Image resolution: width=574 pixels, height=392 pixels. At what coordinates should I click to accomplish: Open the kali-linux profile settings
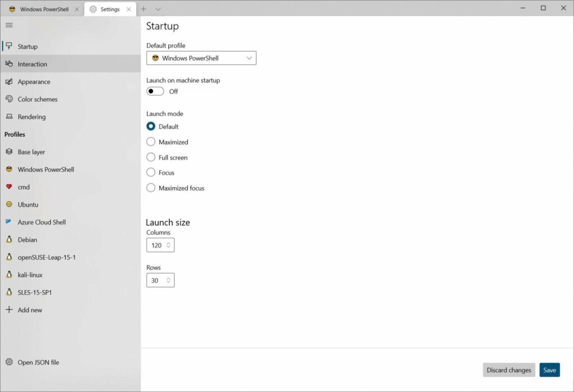(71, 274)
